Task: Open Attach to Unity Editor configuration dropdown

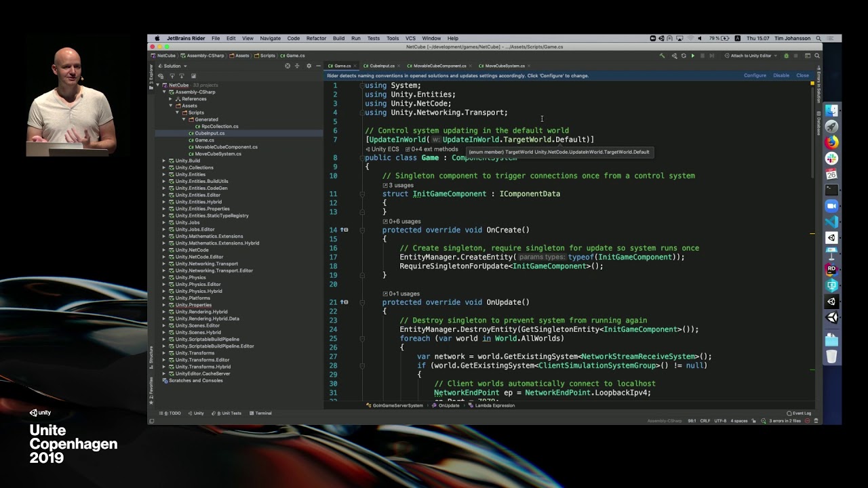Action: [751, 56]
